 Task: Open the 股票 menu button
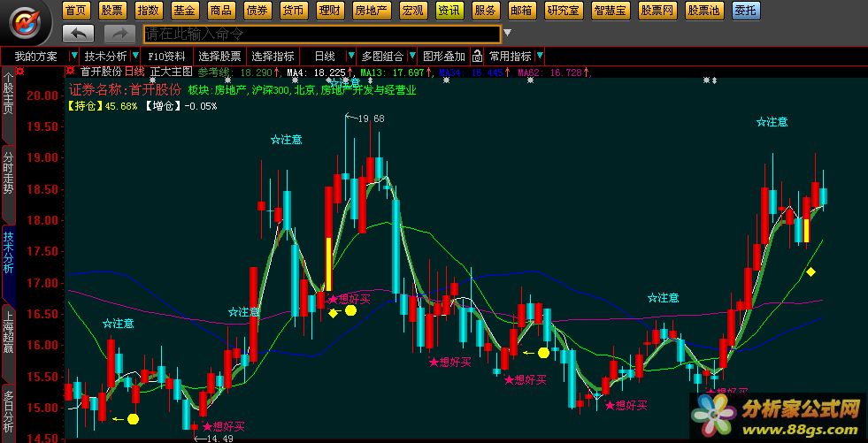(113, 10)
